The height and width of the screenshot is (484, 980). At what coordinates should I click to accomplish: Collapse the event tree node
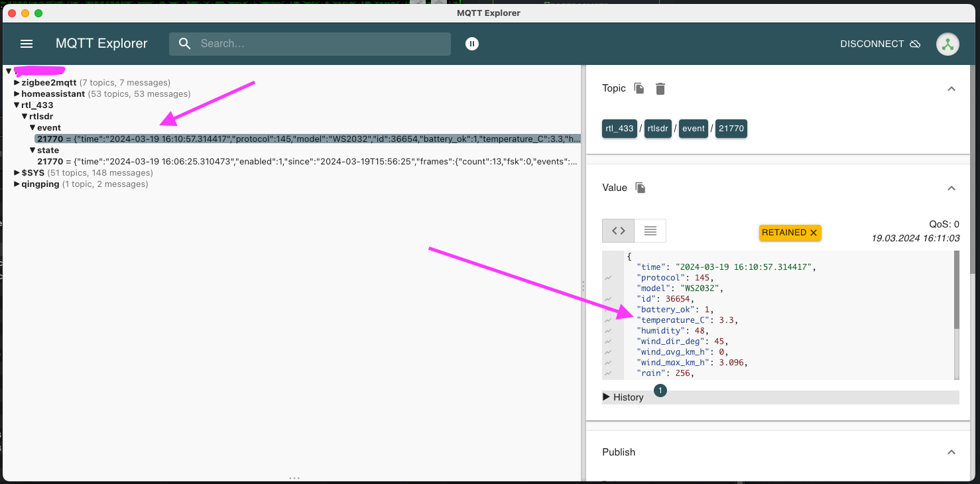(33, 128)
